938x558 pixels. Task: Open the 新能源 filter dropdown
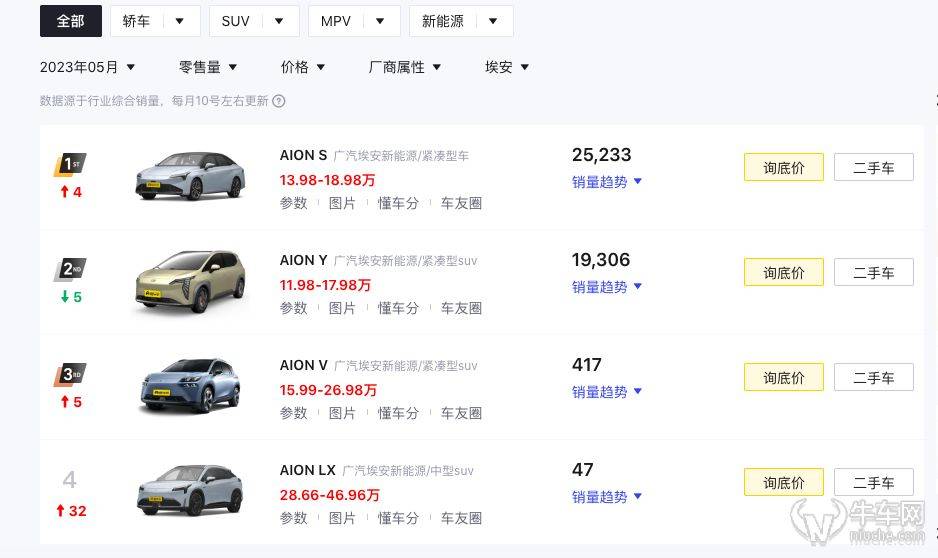point(460,21)
